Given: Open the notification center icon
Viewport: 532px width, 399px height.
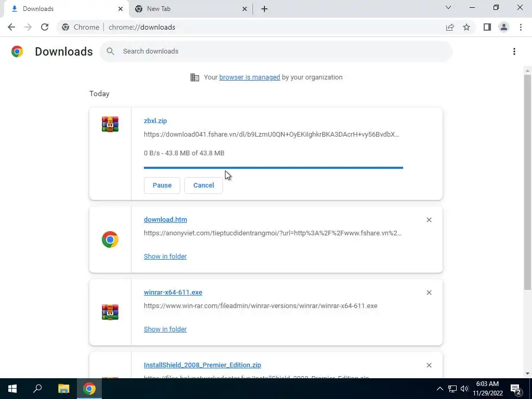Looking at the screenshot, I should (x=516, y=389).
